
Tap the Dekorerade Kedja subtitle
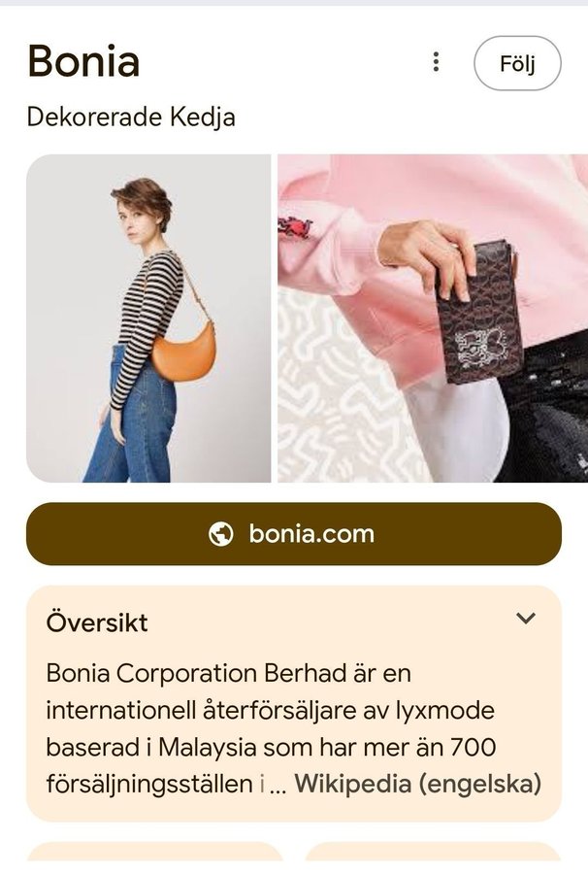131,118
